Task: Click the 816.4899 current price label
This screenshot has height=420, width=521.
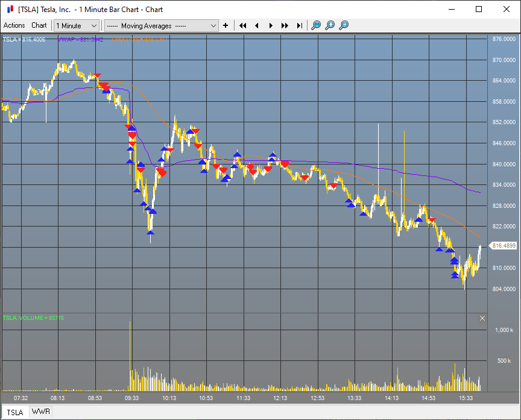Action: [x=504, y=246]
